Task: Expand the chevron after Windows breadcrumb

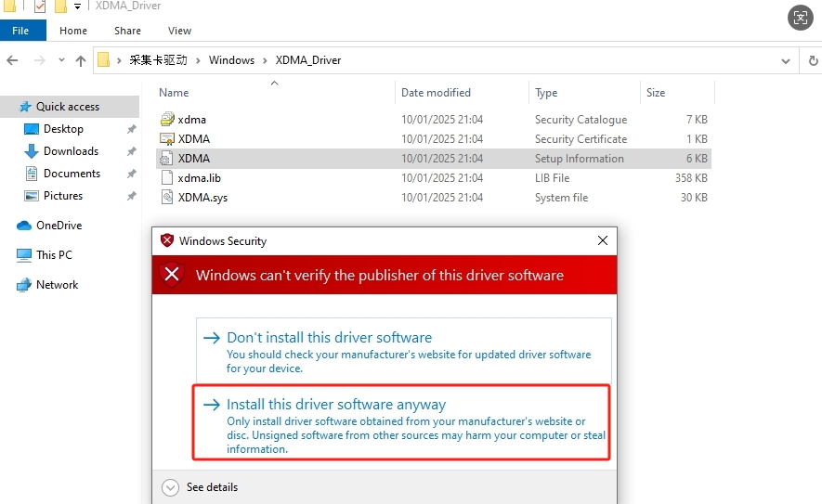Action: point(265,60)
